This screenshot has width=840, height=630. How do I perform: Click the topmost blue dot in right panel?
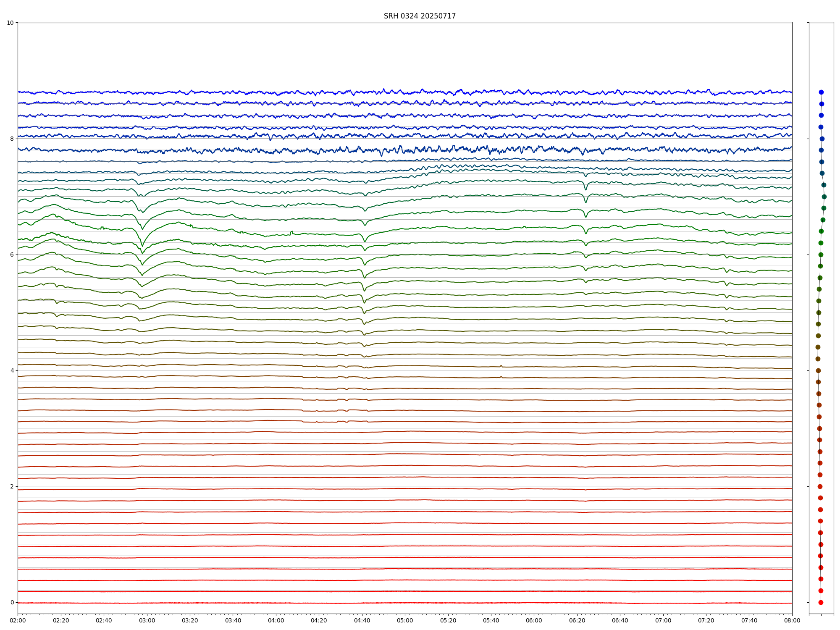click(821, 92)
